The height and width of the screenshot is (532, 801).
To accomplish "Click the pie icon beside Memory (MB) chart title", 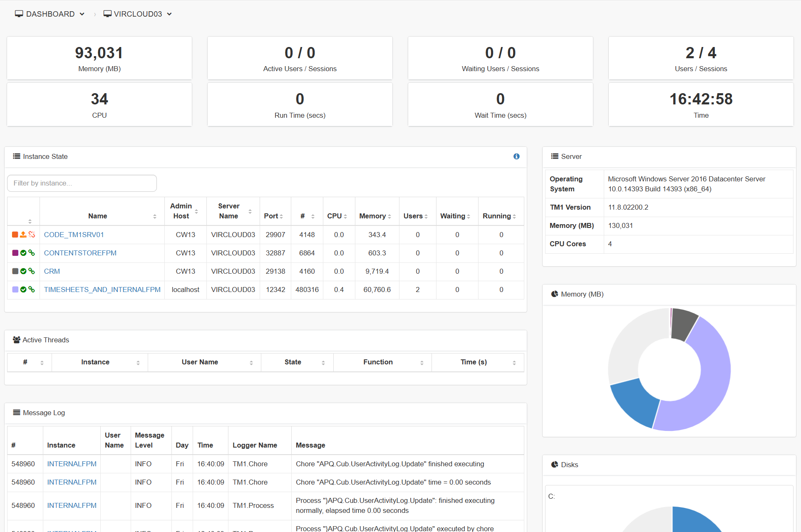I will [x=555, y=294].
